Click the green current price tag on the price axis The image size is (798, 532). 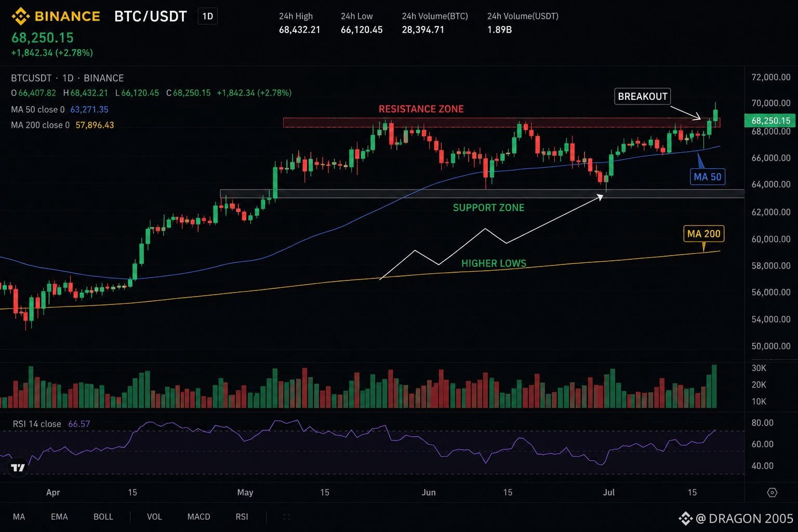tap(771, 121)
